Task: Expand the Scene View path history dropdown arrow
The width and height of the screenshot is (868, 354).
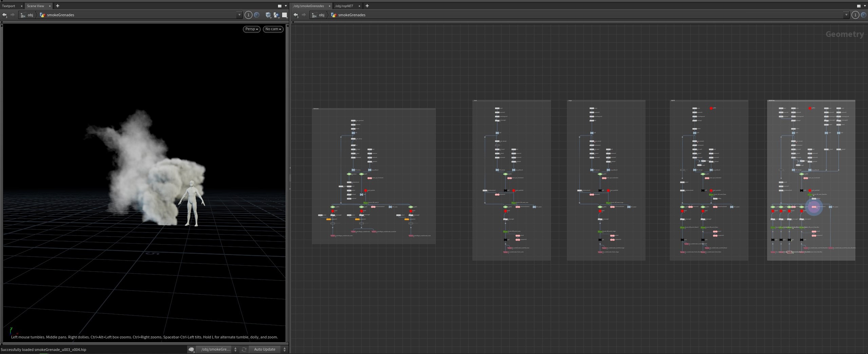Action: point(239,15)
